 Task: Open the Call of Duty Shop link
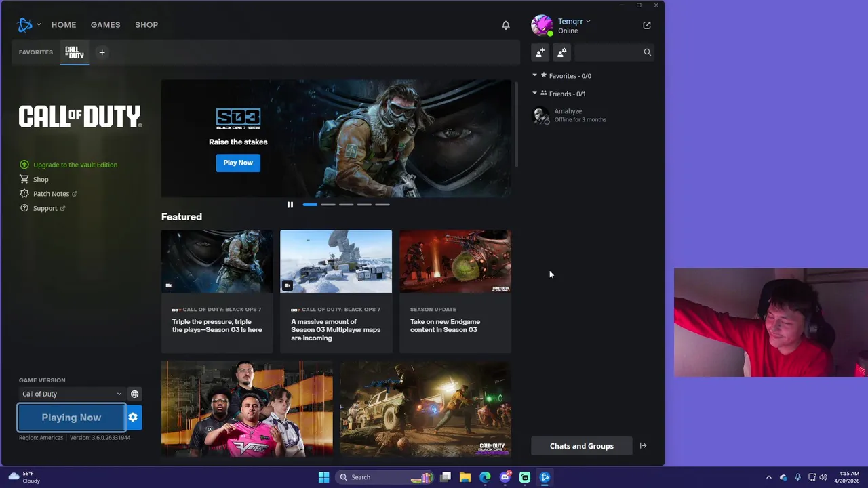(34, 180)
